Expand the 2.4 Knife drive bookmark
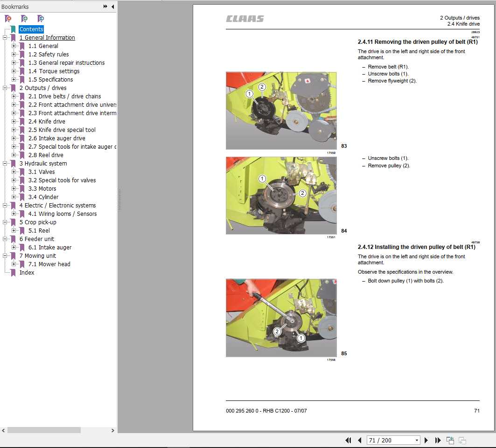 (14, 121)
